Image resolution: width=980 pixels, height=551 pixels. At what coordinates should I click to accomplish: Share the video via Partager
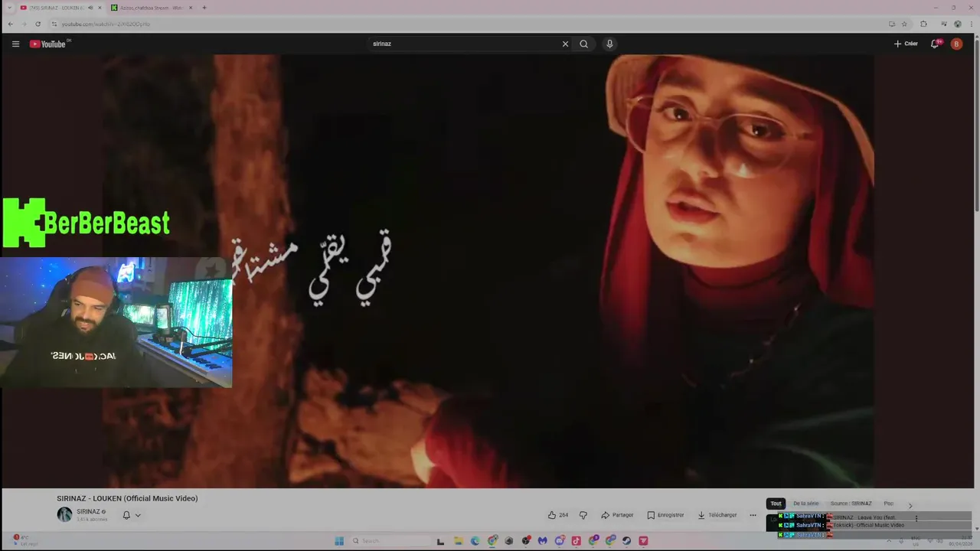point(617,515)
